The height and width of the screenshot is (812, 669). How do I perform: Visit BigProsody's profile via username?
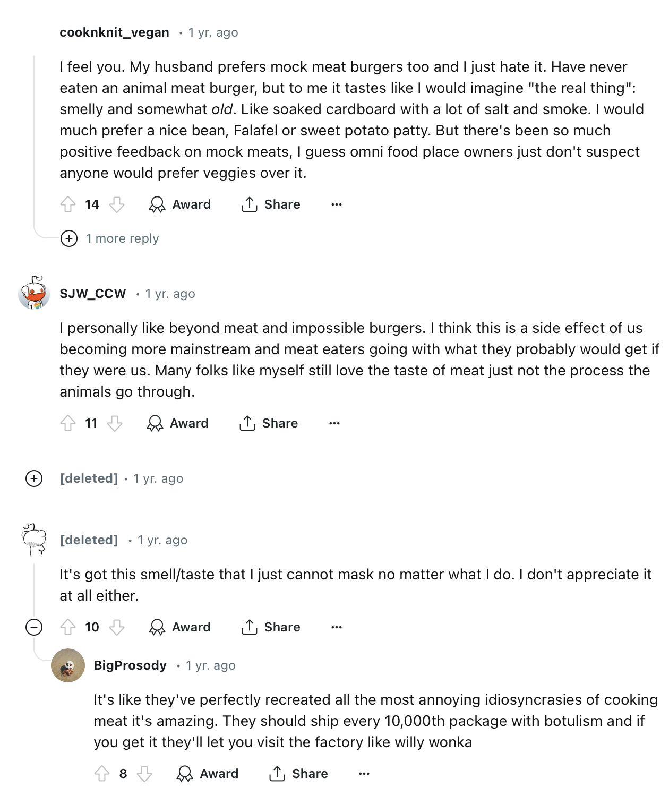pos(130,665)
